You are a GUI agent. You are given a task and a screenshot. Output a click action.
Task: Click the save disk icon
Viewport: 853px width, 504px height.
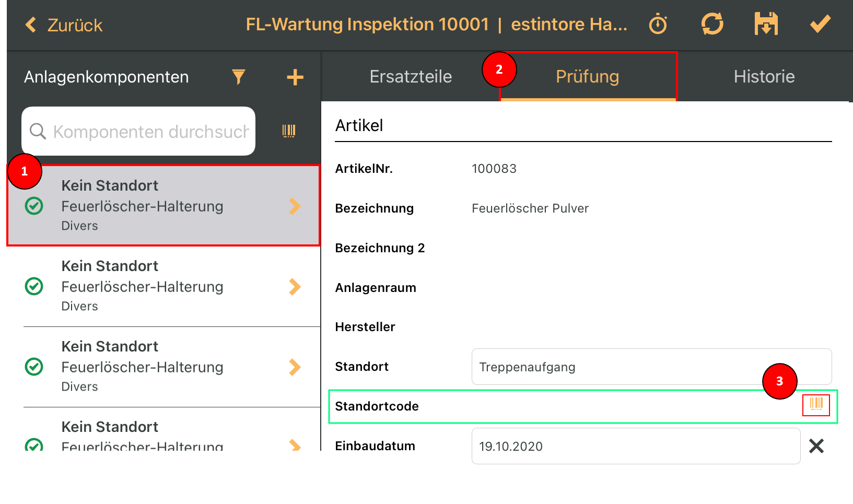(x=766, y=24)
